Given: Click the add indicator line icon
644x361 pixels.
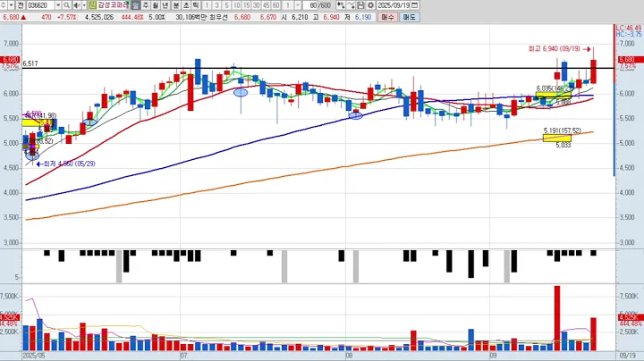Looking at the screenshot, I should (x=351, y=5).
